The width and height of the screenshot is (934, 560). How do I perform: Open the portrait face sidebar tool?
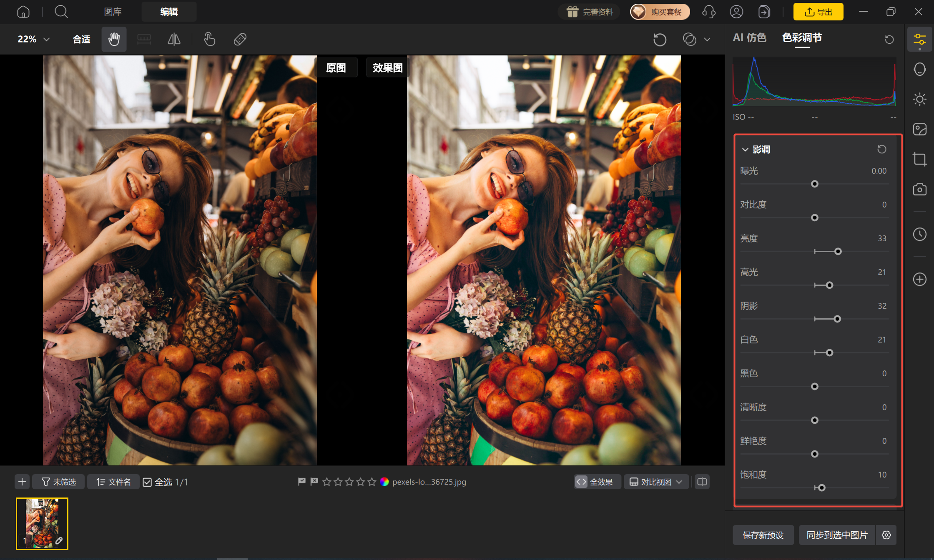coord(919,69)
